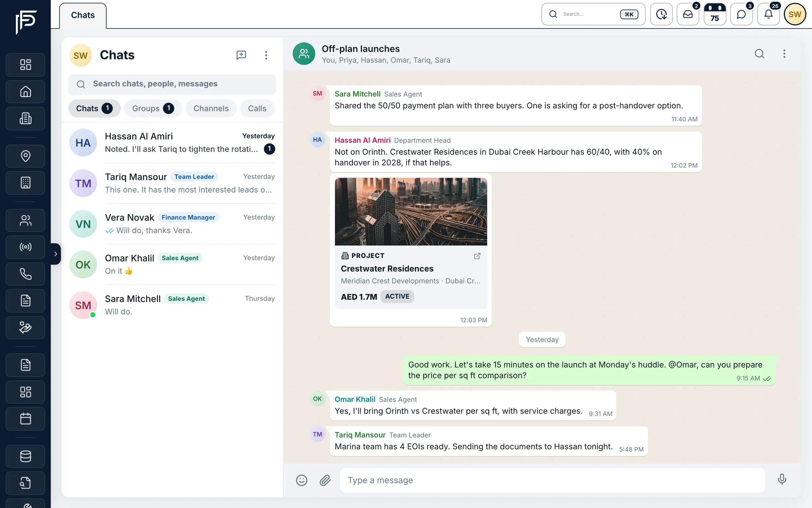Open the calendar icon in sidebar
This screenshot has height=508, width=812.
click(25, 419)
